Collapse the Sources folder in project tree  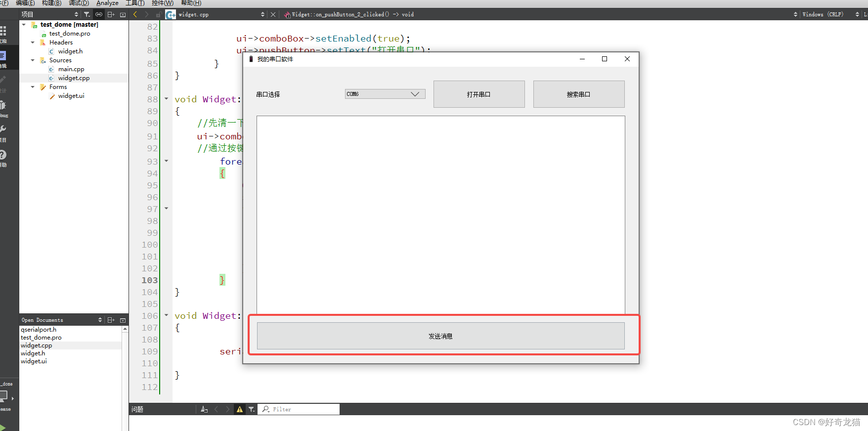click(x=33, y=60)
